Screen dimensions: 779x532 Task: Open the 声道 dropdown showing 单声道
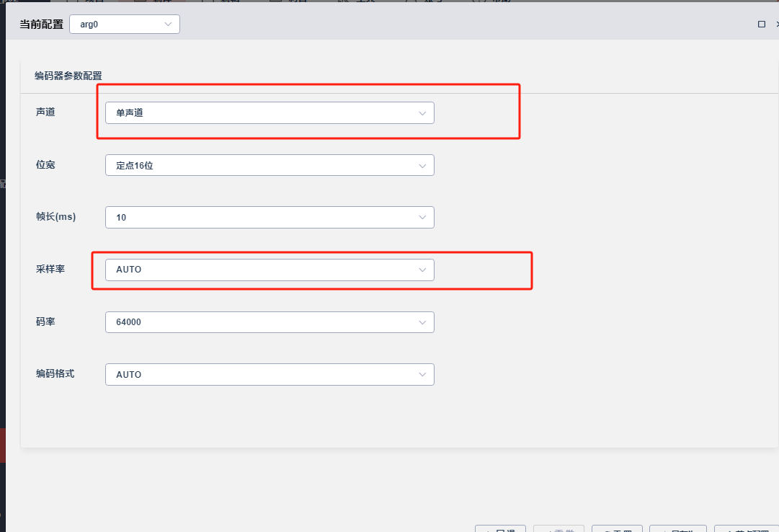[270, 113]
